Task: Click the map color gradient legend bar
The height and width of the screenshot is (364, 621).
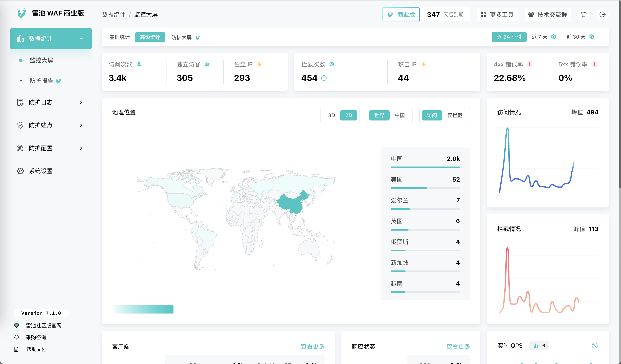Action: tap(144, 309)
